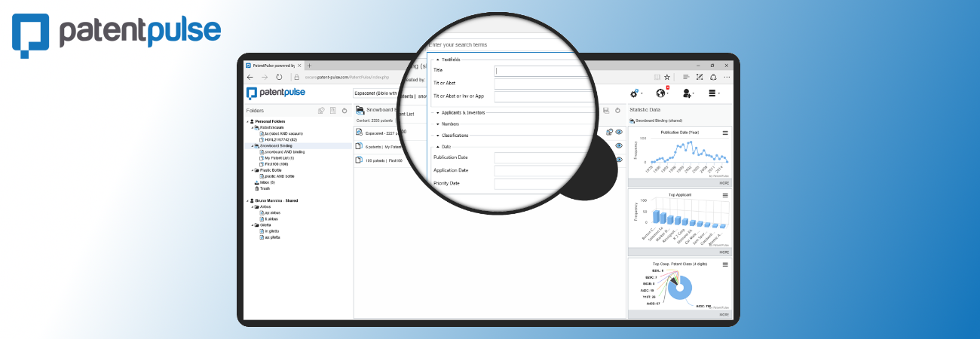Go back in the browser

250,77
